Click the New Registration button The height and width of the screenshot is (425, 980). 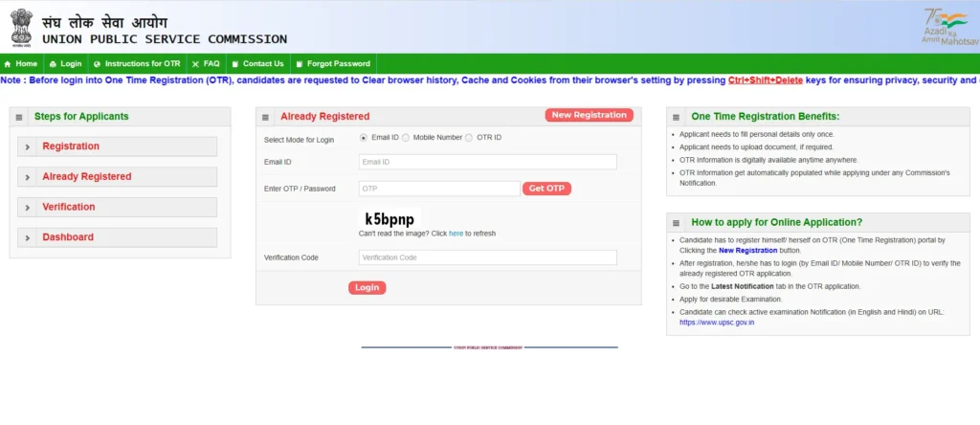point(589,115)
